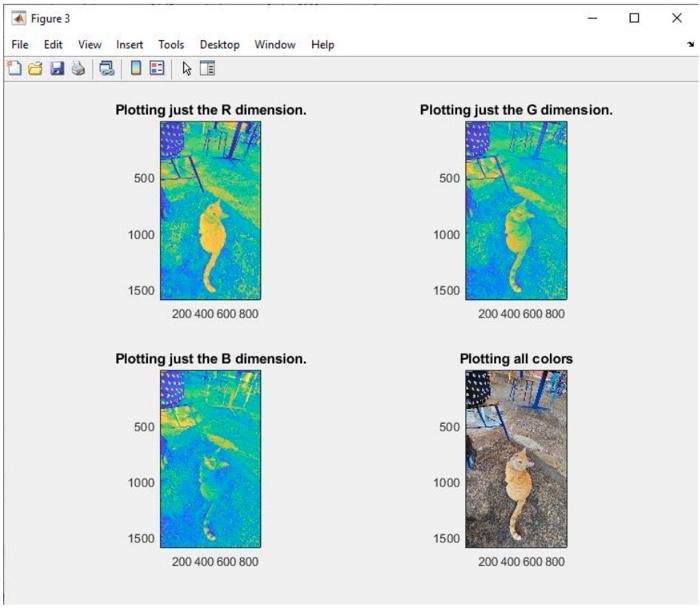Open the Edit menu
The image size is (700, 608).
click(53, 45)
